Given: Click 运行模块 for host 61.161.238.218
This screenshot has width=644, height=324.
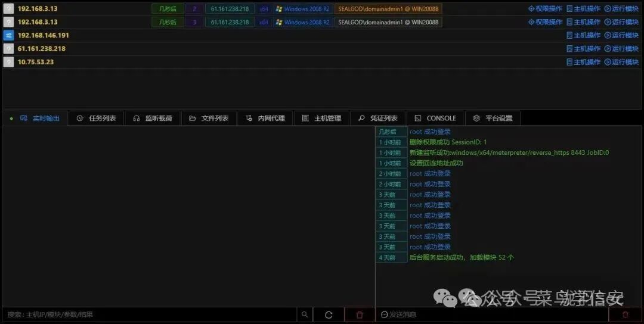Looking at the screenshot, I should (x=621, y=49).
